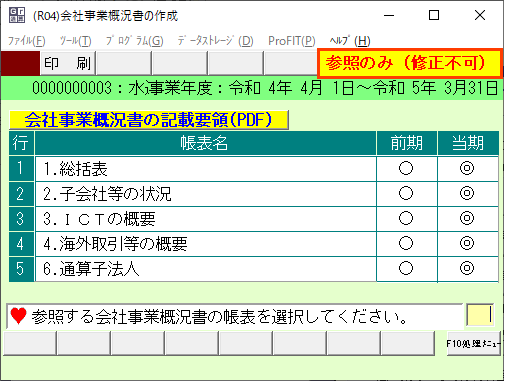This screenshot has height=381, width=505.
Task: Click the yellow input field beside message
Action: tap(480, 315)
